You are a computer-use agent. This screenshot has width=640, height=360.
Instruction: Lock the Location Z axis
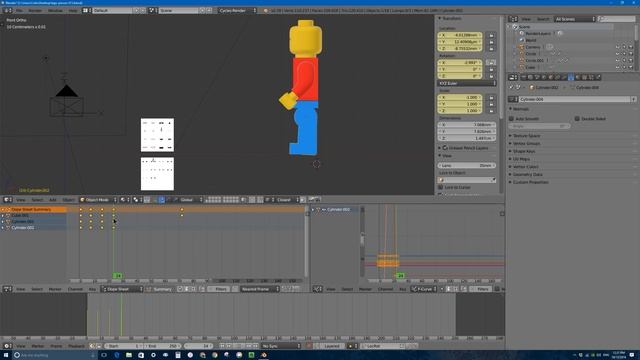click(x=491, y=48)
